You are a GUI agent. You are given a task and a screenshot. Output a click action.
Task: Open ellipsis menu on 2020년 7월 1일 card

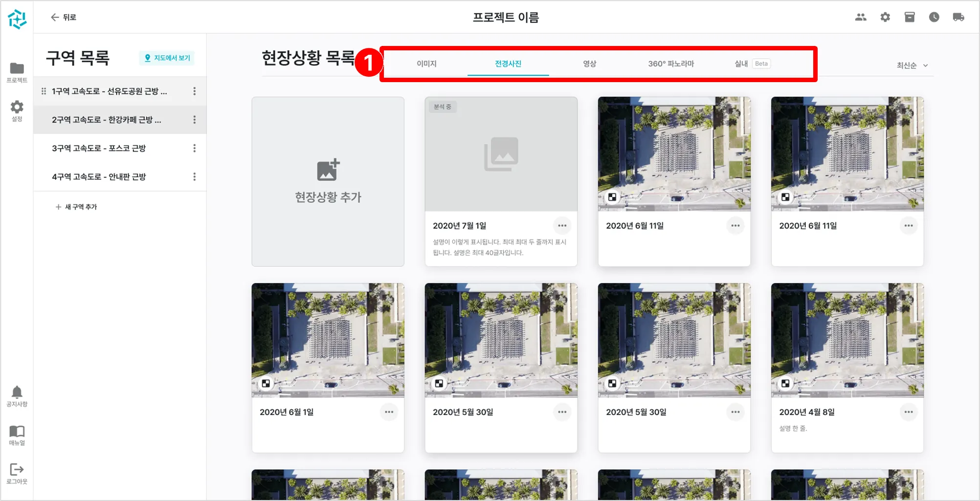click(x=562, y=225)
